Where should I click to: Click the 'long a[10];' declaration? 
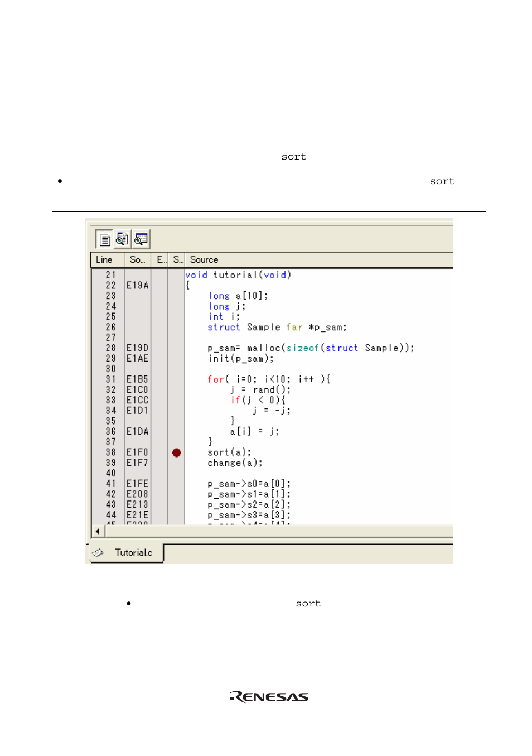[238, 296]
